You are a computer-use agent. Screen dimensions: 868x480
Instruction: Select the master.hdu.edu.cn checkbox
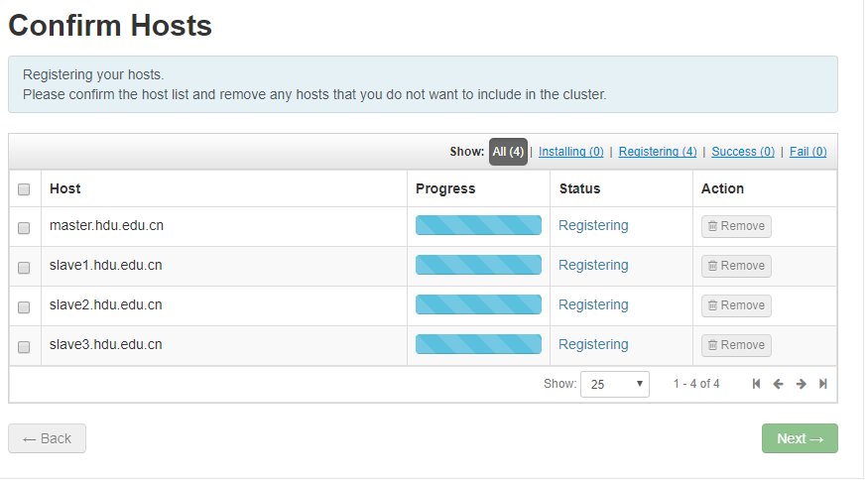[x=24, y=228]
